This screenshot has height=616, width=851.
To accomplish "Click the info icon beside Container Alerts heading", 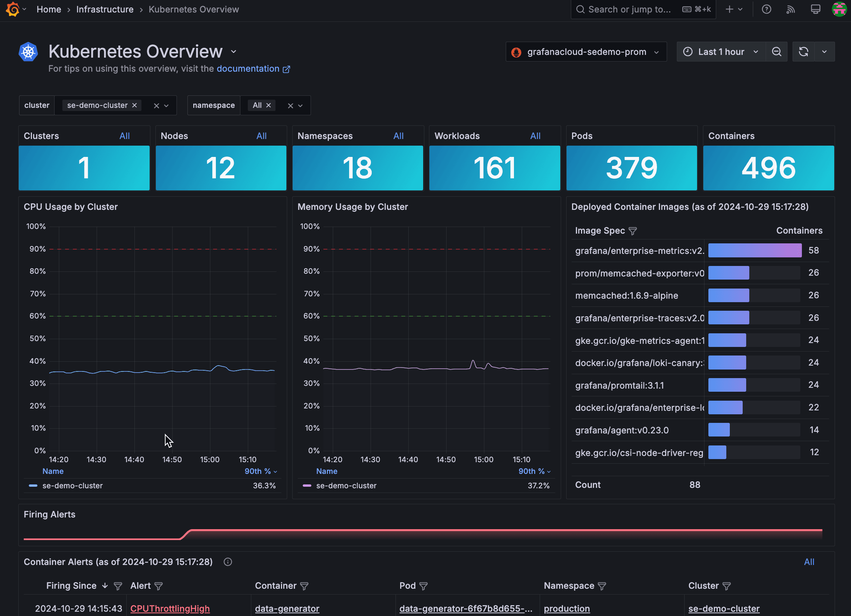I will [228, 562].
